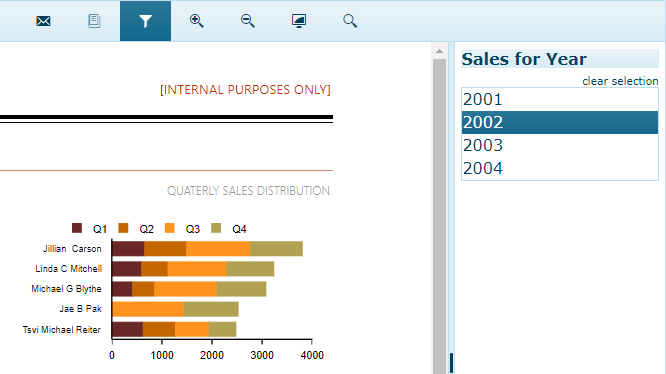The image size is (666, 374).
Task: Click Jillian Carson's Q3 bar segment
Action: tap(218, 249)
